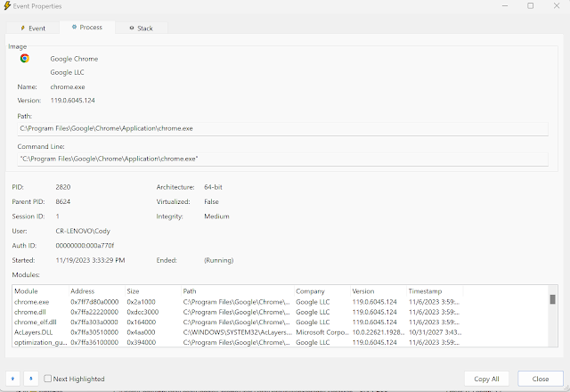Screen dimensions: 570x392
Task: Click the 10/31/2027 timestamp cell
Action: pos(435,332)
